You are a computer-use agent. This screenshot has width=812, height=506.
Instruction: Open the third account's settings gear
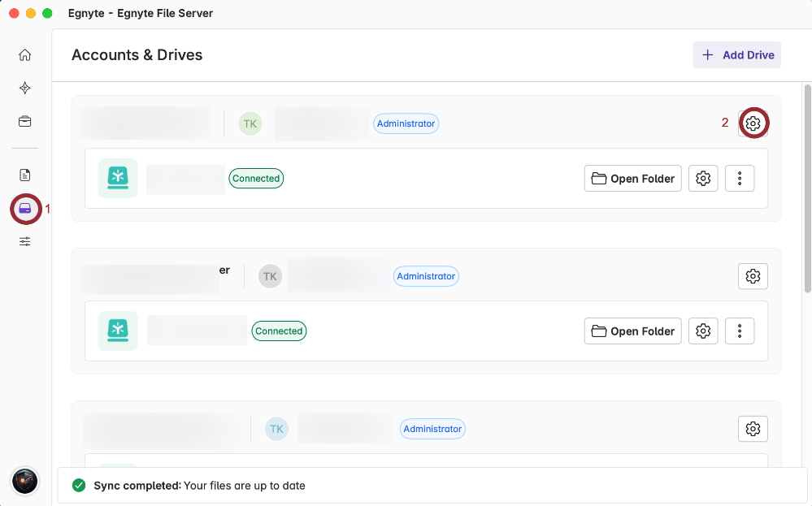click(x=753, y=429)
